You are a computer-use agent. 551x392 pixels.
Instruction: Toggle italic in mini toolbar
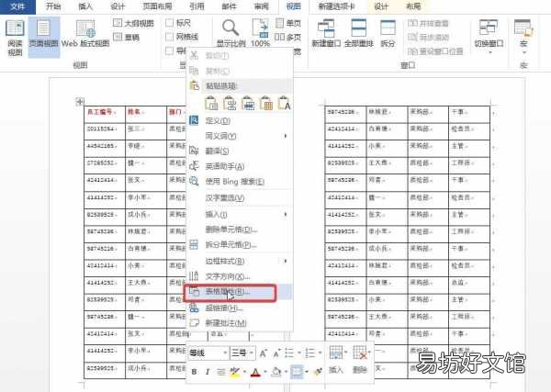point(208,372)
